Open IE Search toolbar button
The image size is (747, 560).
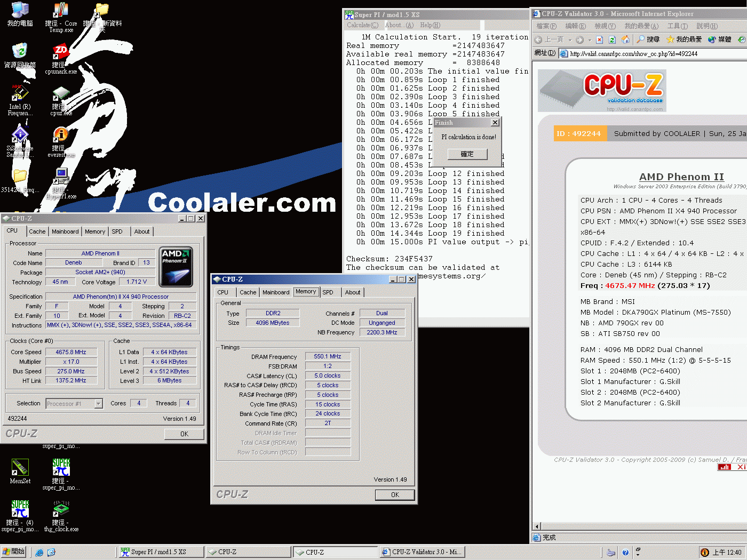(x=648, y=39)
